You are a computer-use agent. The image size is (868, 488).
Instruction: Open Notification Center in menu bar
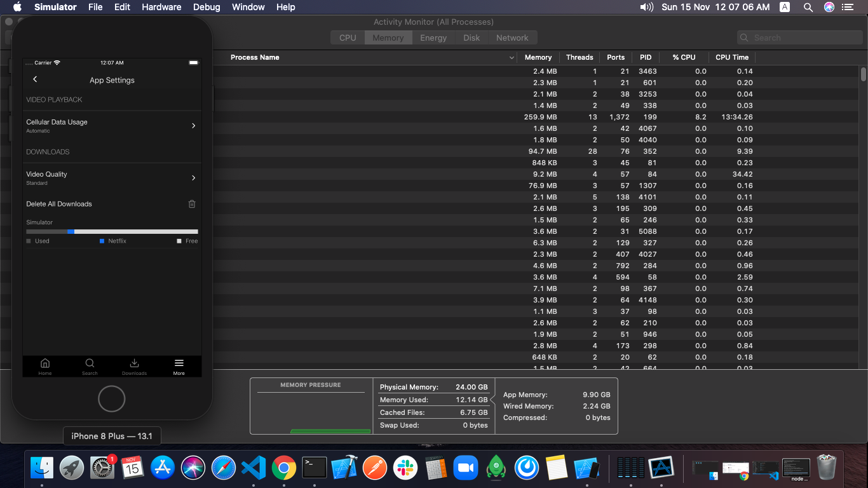(849, 7)
